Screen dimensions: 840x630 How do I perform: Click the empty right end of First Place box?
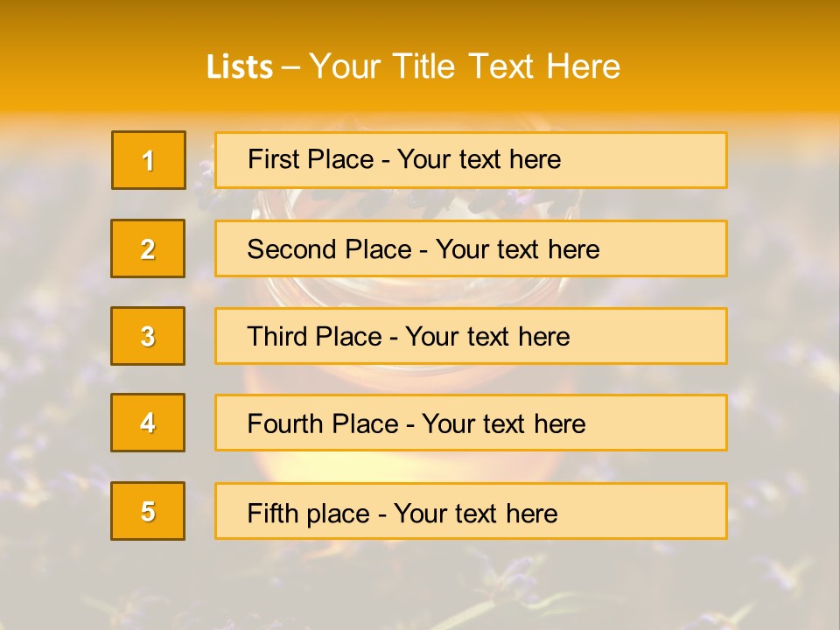click(x=665, y=159)
